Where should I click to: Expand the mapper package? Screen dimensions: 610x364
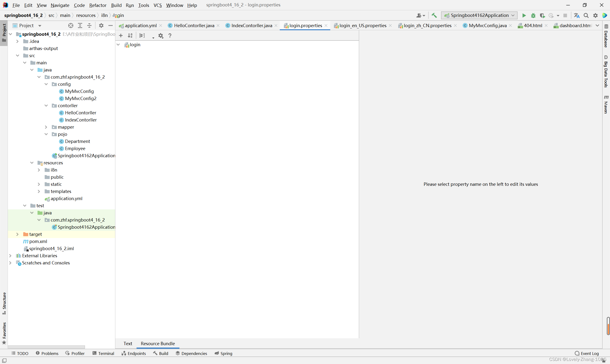46,127
